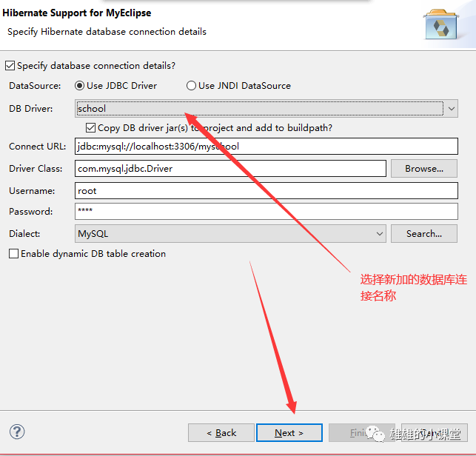Uncheck Specify database connection details checkbox
This screenshot has height=456, width=476.
(10, 66)
